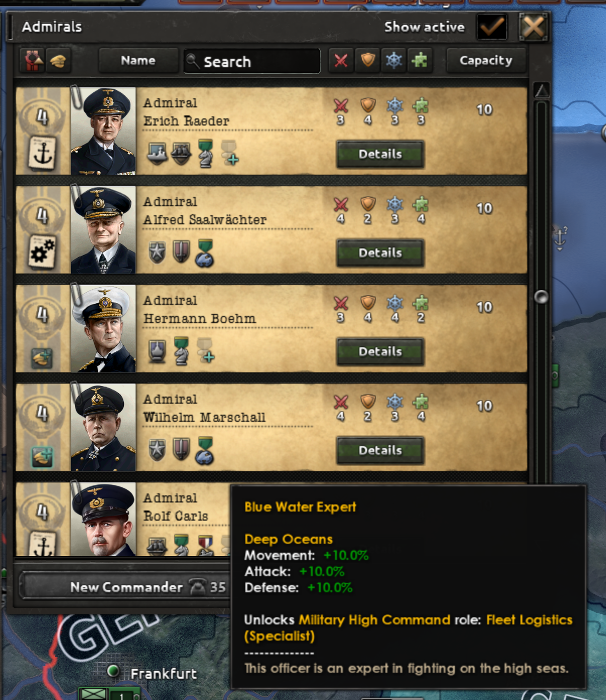Viewport: 606px width, 700px height.
Task: Open Details for Alfred Saalwächter
Action: click(x=380, y=252)
